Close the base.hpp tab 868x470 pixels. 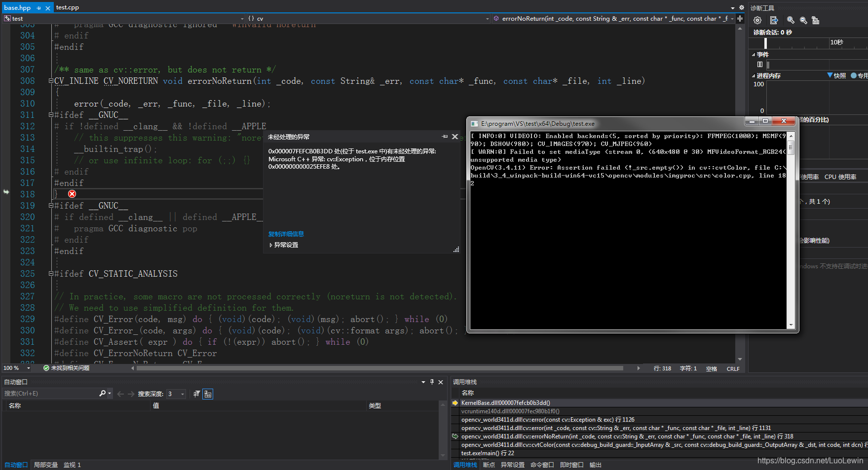point(48,8)
